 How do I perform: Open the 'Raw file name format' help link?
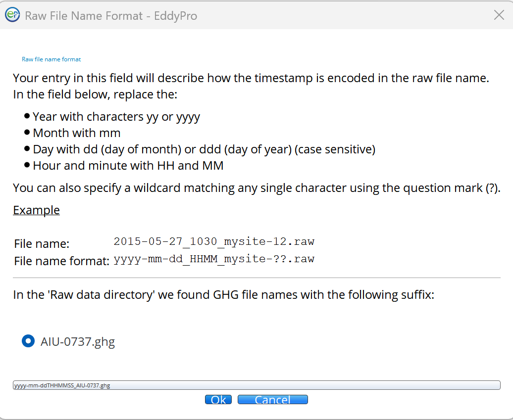tap(51, 59)
